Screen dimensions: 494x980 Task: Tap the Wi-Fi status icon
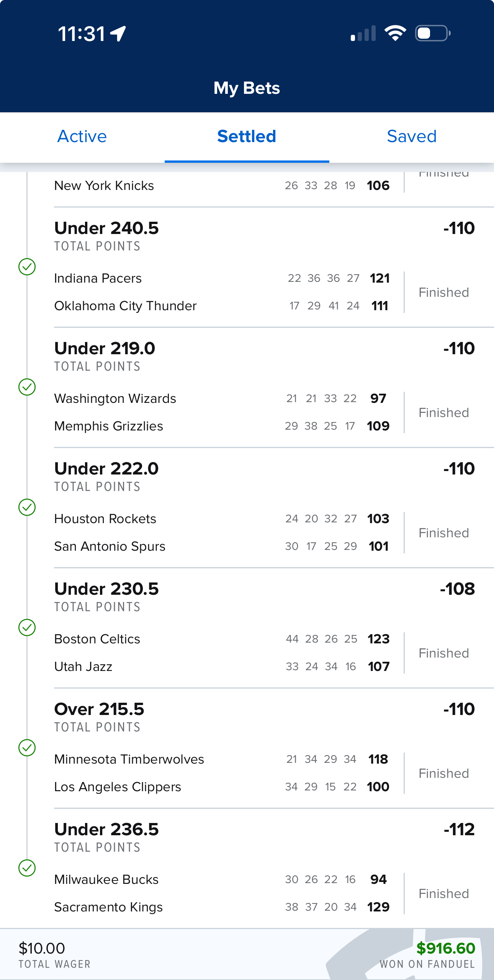click(x=395, y=33)
